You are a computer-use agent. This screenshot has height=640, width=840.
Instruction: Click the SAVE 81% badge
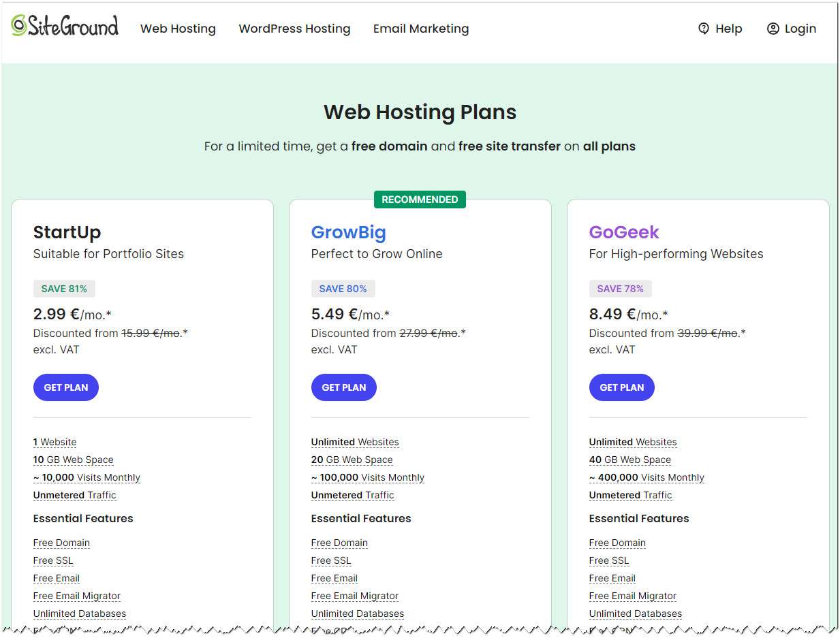64,289
